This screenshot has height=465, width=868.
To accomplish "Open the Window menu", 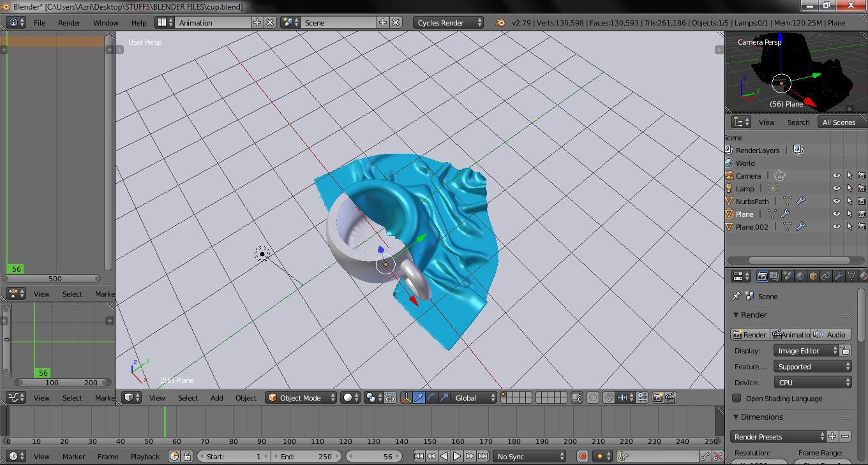I will [106, 22].
